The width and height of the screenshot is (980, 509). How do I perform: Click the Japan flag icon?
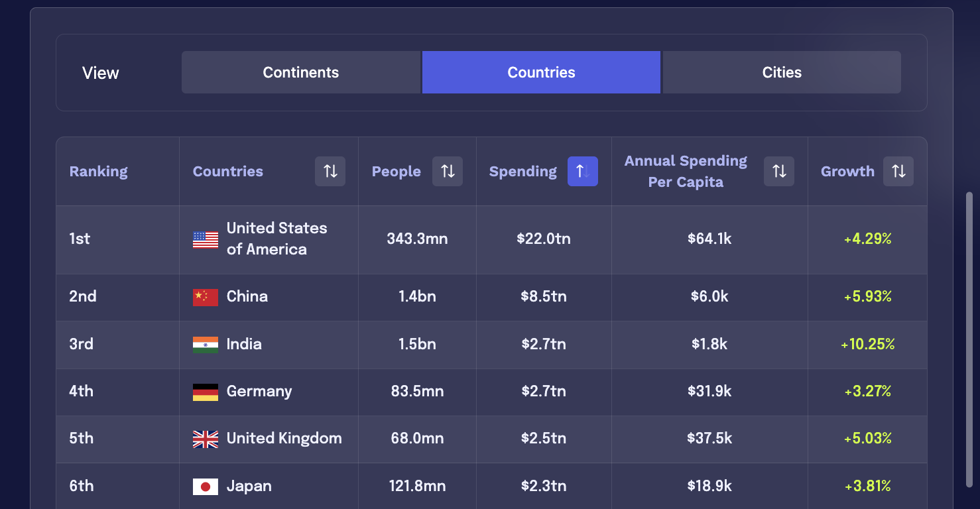click(x=206, y=486)
